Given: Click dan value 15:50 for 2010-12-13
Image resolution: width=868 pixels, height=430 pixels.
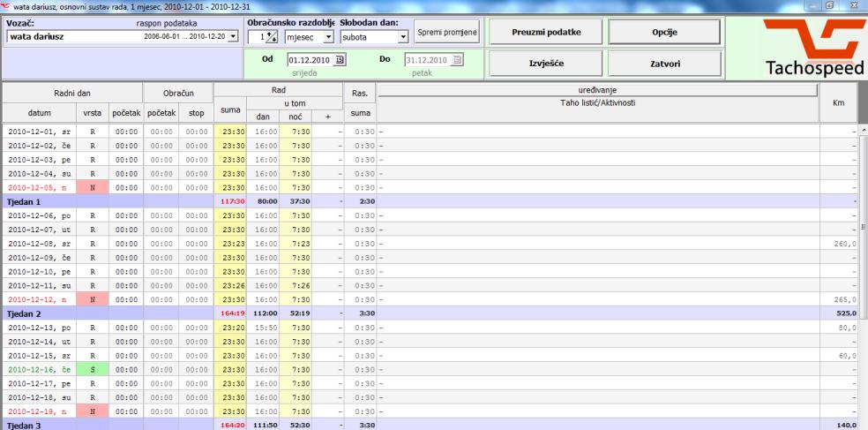Looking at the screenshot, I should pos(266,328).
